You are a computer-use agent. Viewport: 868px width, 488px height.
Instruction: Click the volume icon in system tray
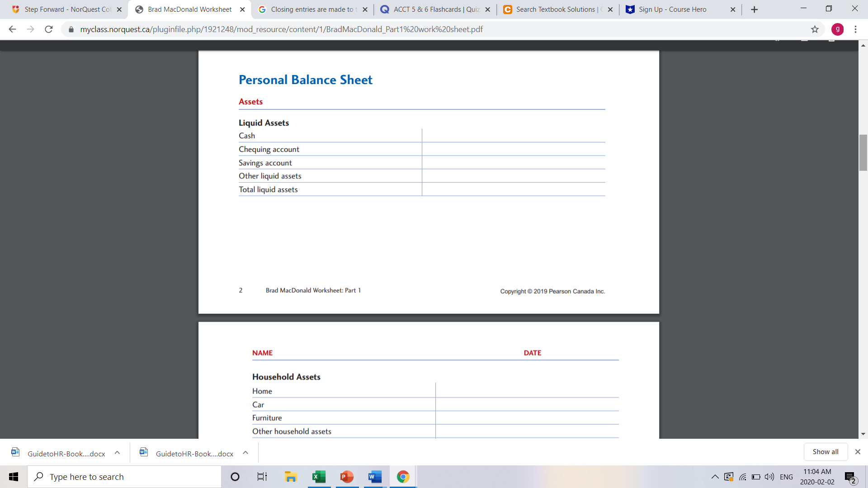(x=769, y=477)
